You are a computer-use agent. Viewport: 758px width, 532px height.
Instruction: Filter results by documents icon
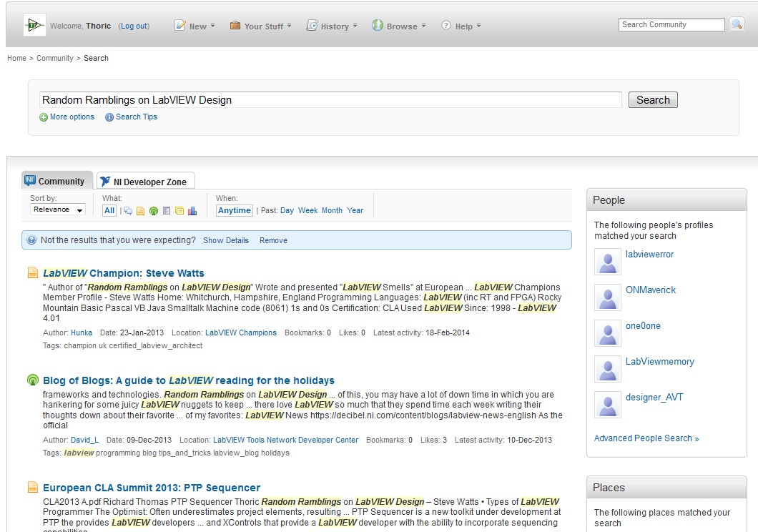pyautogui.click(x=141, y=211)
